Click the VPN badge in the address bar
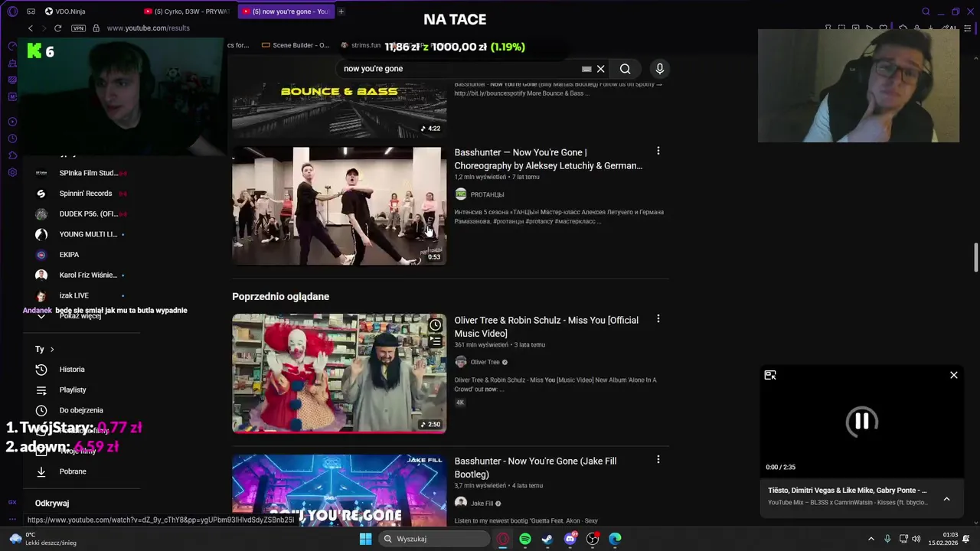The width and height of the screenshot is (980, 551). point(78,28)
